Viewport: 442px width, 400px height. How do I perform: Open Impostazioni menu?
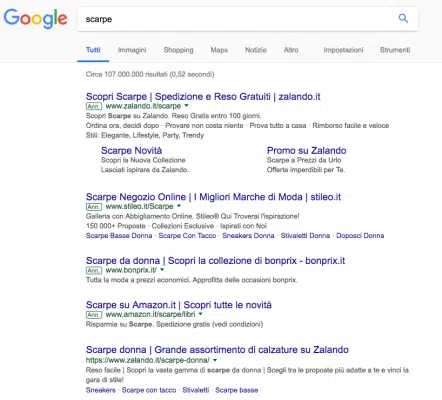pos(343,50)
